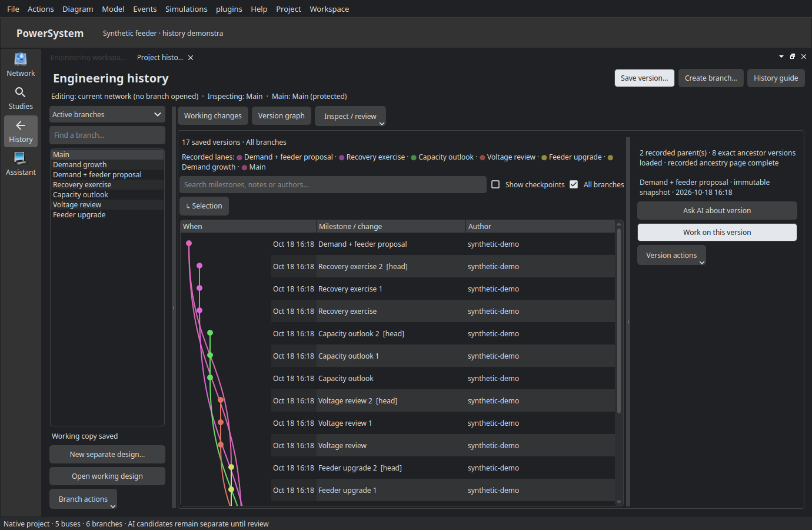Screen dimensions: 812x530
Task: Switch to the Working changes tab
Action: [213, 116]
